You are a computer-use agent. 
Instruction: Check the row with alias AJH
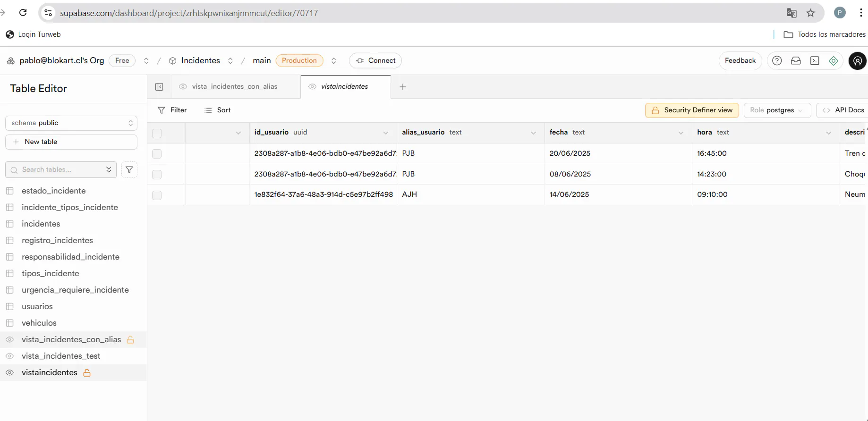[x=157, y=195]
